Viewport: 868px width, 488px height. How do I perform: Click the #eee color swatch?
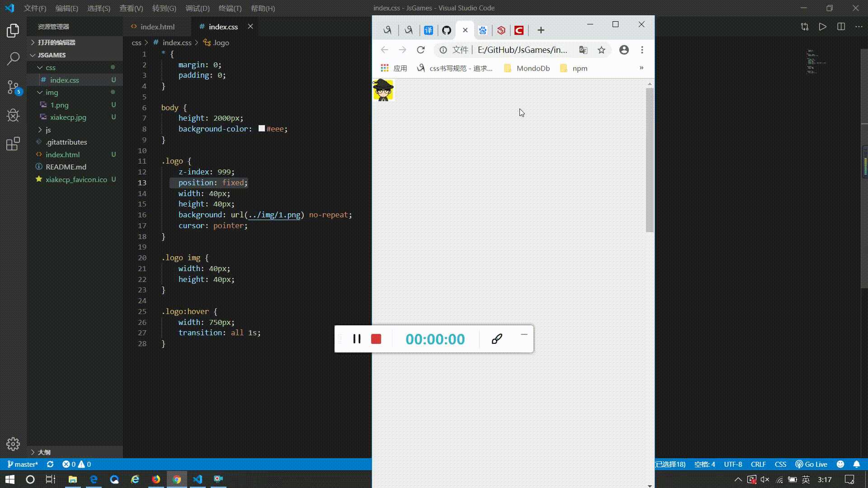(262, 129)
